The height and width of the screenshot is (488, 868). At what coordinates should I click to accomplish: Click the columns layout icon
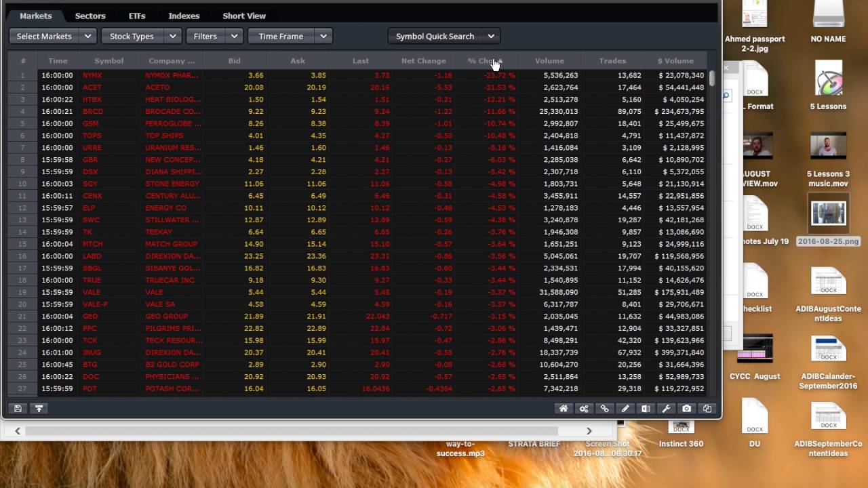point(646,409)
